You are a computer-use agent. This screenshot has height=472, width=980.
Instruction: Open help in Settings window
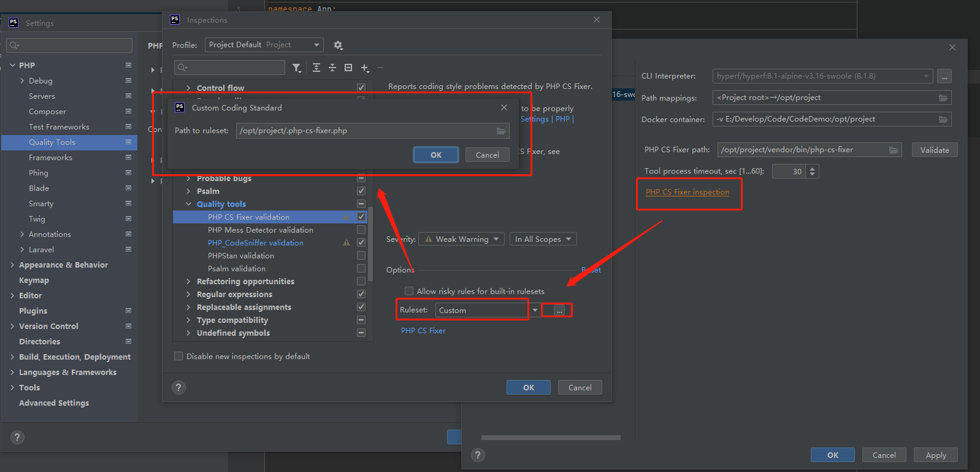tap(17, 437)
